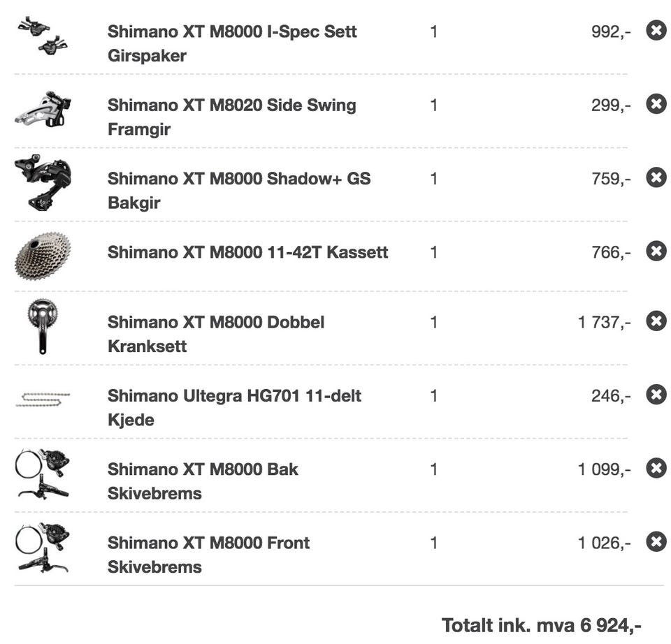The image size is (671, 644).
Task: Open Shimano XT M8000 Dobbel Kranksett link
Action: click(216, 335)
